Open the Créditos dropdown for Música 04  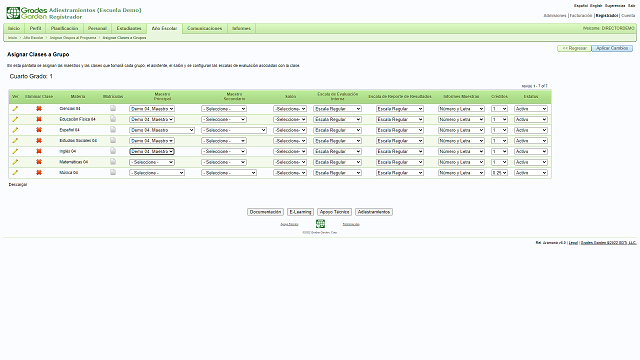click(499, 173)
